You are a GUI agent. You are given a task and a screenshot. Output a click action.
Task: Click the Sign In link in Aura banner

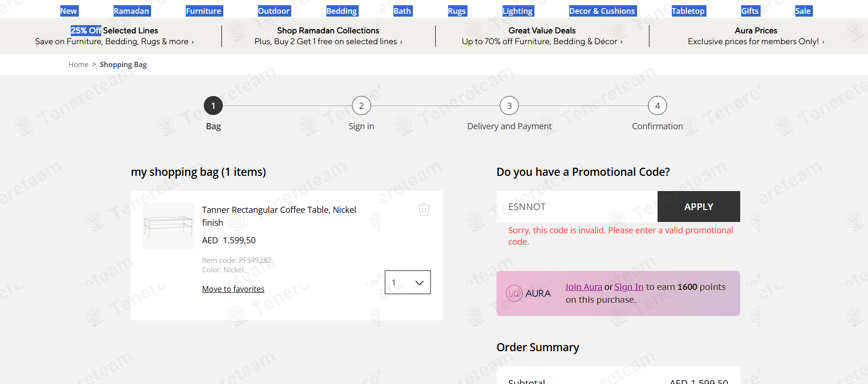click(x=629, y=287)
